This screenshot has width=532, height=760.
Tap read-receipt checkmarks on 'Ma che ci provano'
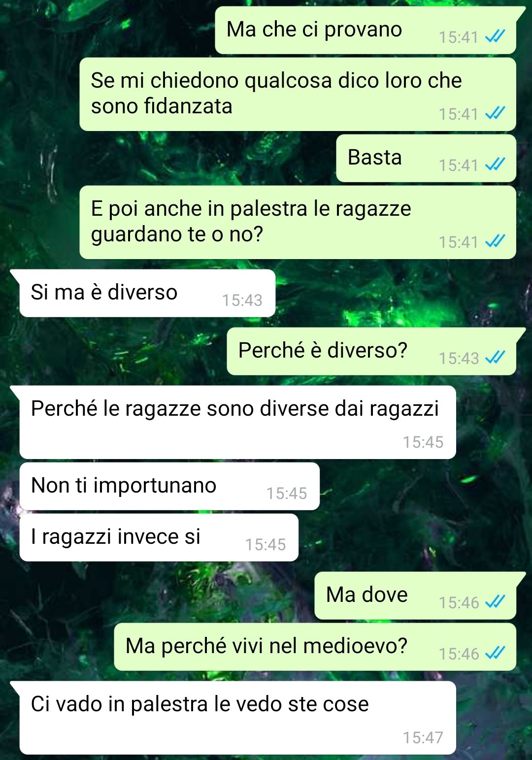(x=495, y=36)
